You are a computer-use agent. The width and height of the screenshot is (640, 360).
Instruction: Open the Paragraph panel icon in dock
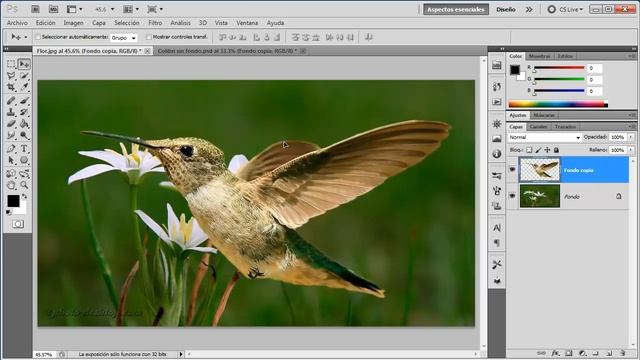click(497, 243)
